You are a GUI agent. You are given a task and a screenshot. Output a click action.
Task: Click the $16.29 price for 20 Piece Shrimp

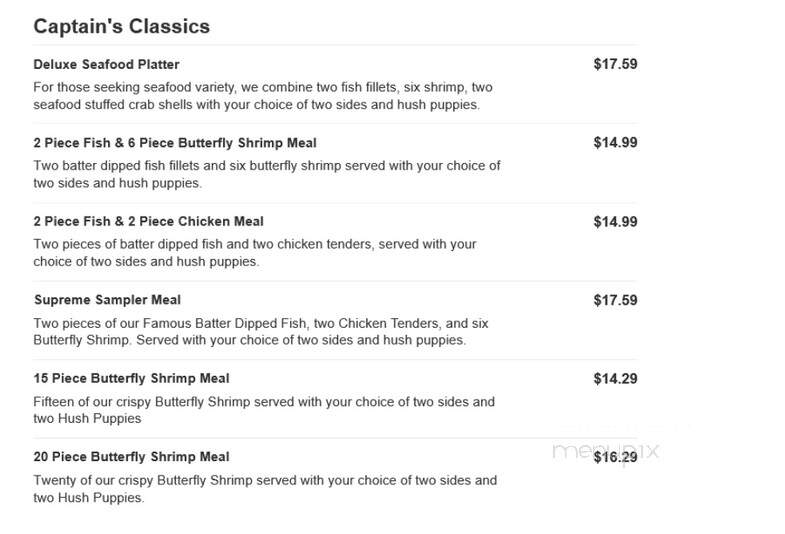[x=615, y=457]
